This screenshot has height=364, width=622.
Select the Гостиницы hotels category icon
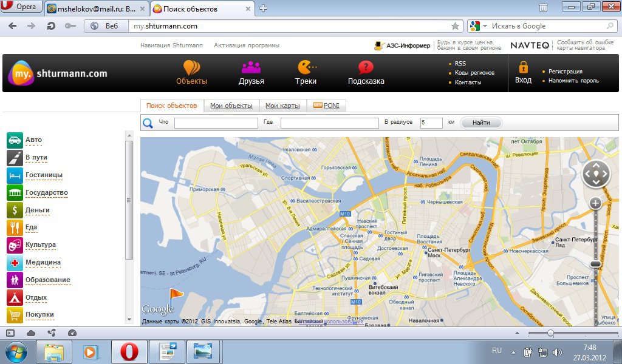point(15,175)
